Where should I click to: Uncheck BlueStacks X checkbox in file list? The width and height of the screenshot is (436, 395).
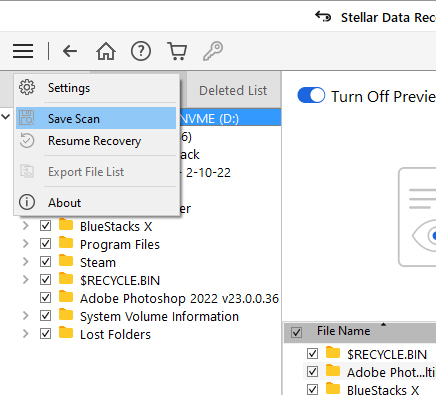(x=312, y=389)
